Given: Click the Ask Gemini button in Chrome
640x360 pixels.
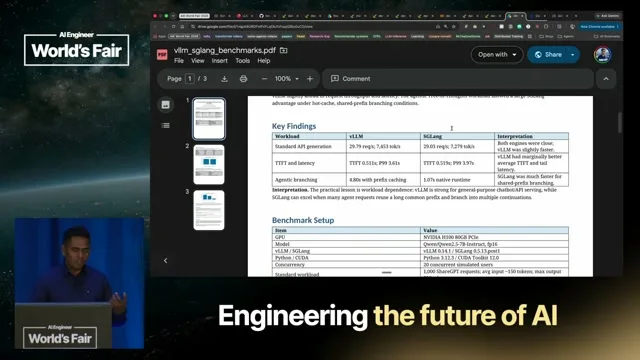Looking at the screenshot, I should tap(607, 16).
